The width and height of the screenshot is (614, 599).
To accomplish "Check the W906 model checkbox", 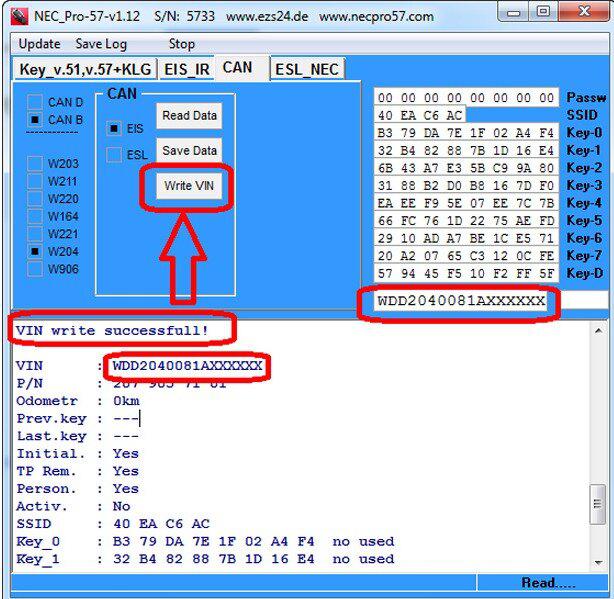I will [35, 269].
